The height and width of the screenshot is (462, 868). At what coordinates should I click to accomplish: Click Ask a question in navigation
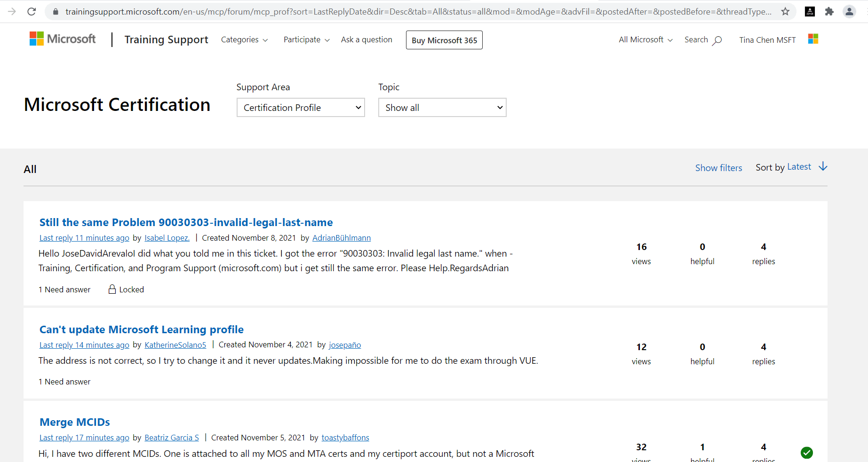366,40
